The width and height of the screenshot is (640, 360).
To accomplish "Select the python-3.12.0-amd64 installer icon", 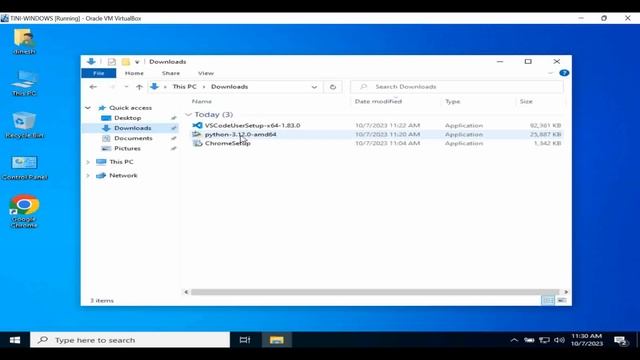I will tap(197, 134).
